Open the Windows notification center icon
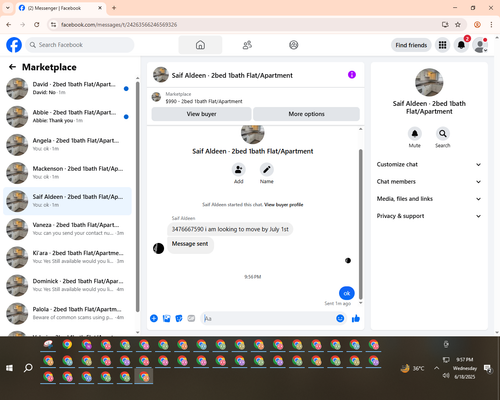The image size is (500, 400). tap(488, 368)
